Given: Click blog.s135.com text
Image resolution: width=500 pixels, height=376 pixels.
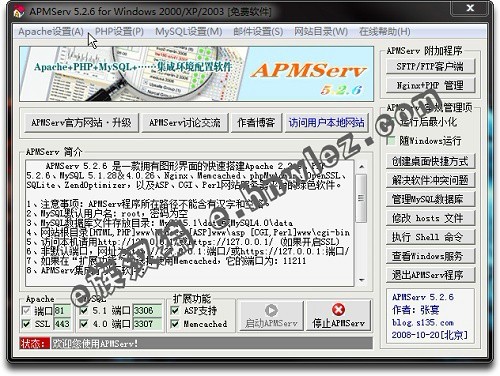Looking at the screenshot, I should (423, 323).
